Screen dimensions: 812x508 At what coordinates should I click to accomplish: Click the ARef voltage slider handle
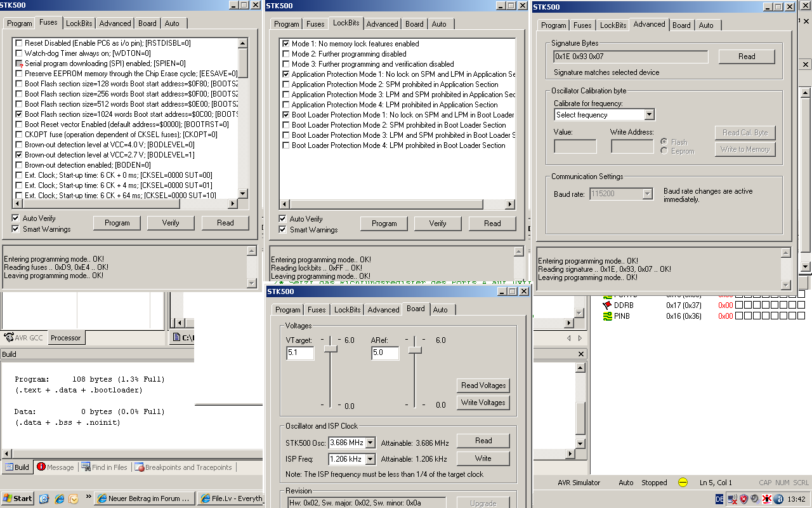[415, 350]
